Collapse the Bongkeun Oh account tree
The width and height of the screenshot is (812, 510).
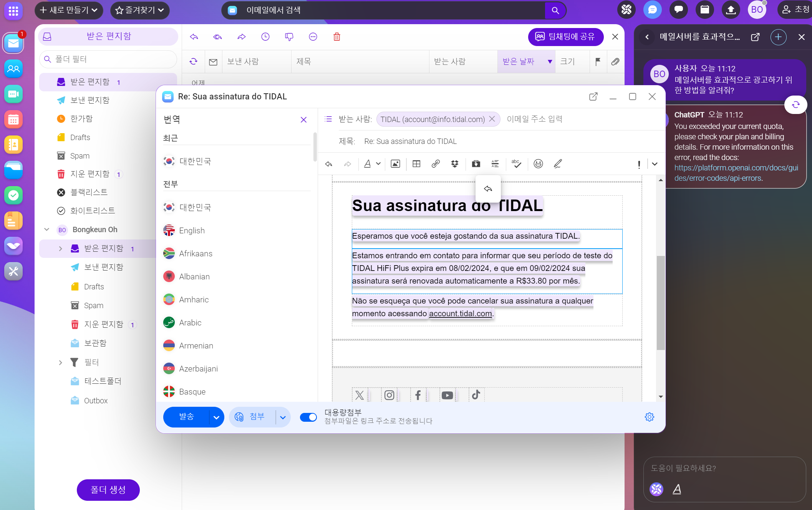click(47, 229)
